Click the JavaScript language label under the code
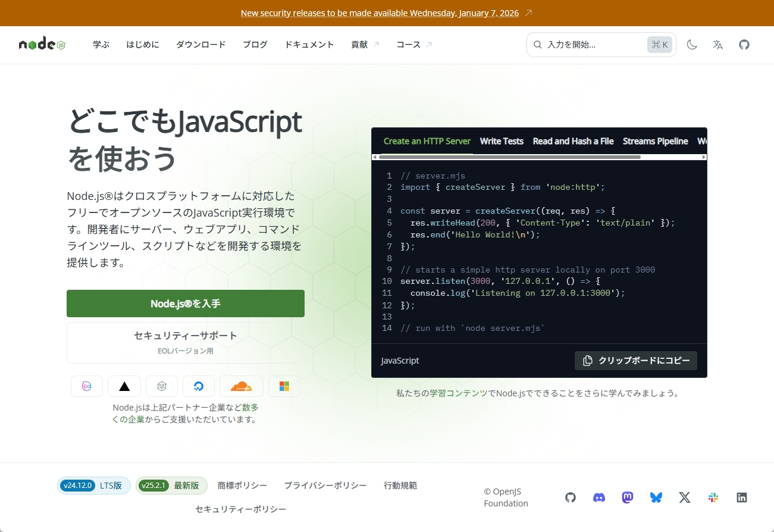Viewport: 774px width, 532px height. pos(400,361)
